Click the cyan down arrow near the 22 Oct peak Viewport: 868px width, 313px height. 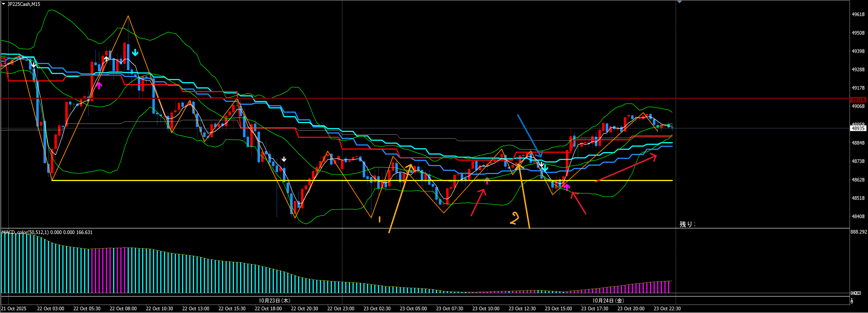[135, 53]
